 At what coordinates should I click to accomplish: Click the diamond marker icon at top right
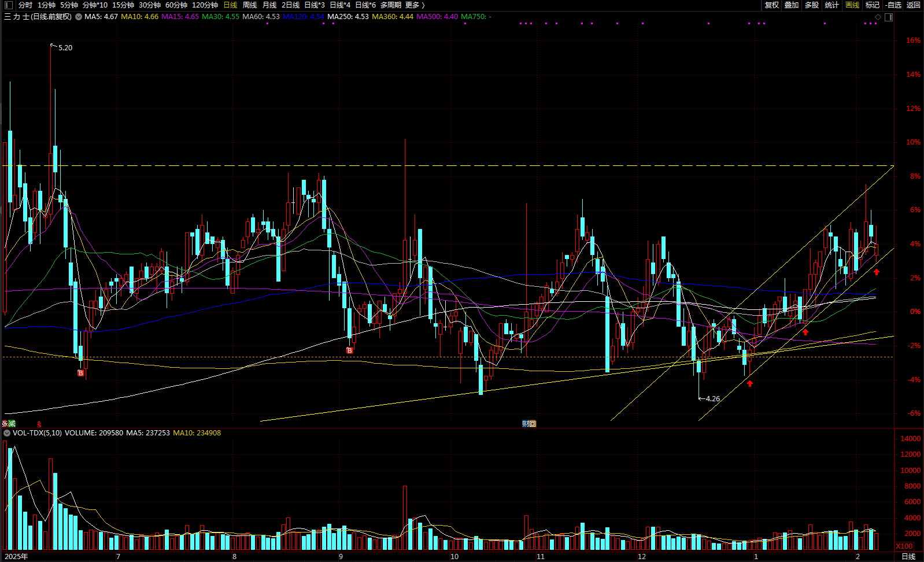tap(878, 17)
